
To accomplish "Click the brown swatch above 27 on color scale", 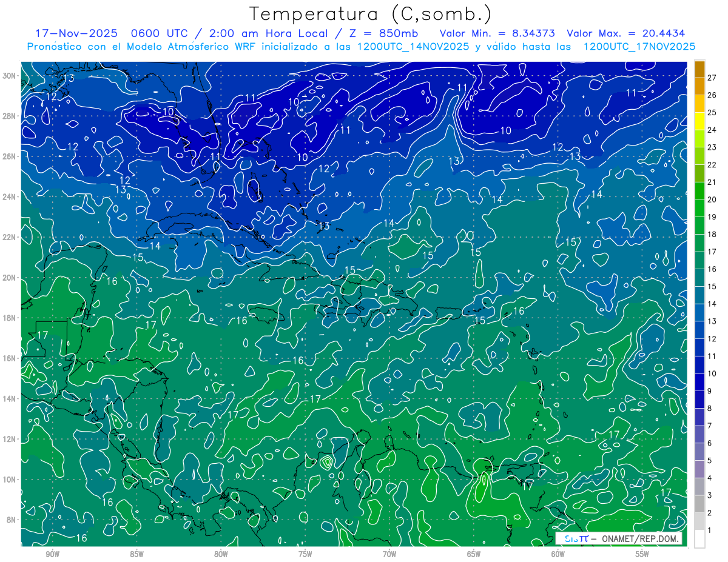I will point(699,69).
